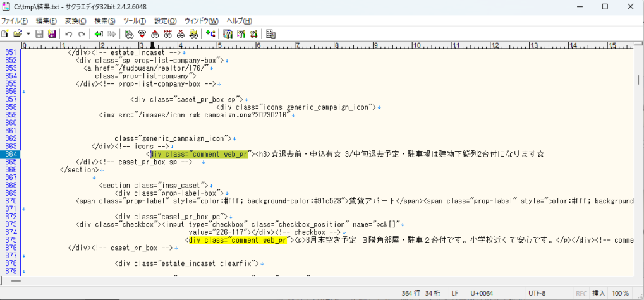Click the Redo arrow icon
644x300 pixels.
[x=82, y=33]
